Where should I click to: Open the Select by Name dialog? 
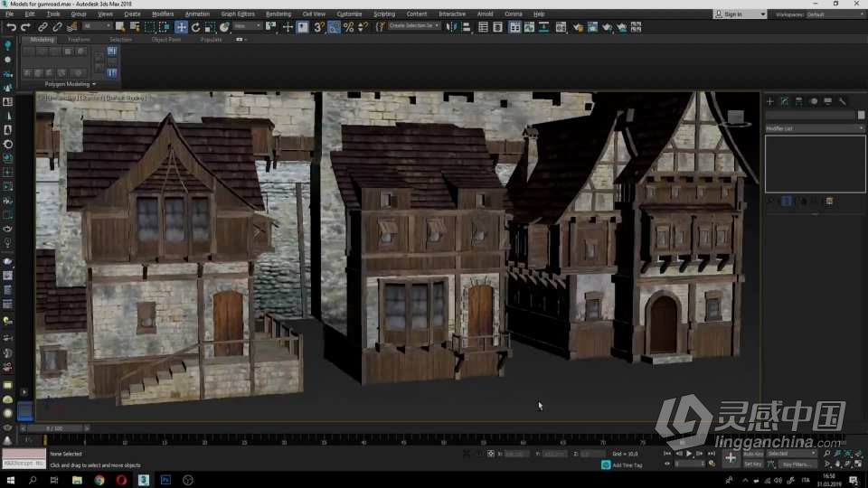pos(135,26)
